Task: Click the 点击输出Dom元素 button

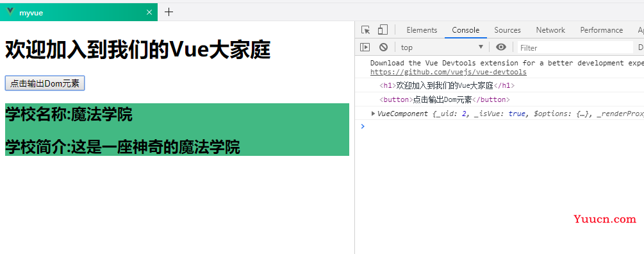Action: (45, 83)
